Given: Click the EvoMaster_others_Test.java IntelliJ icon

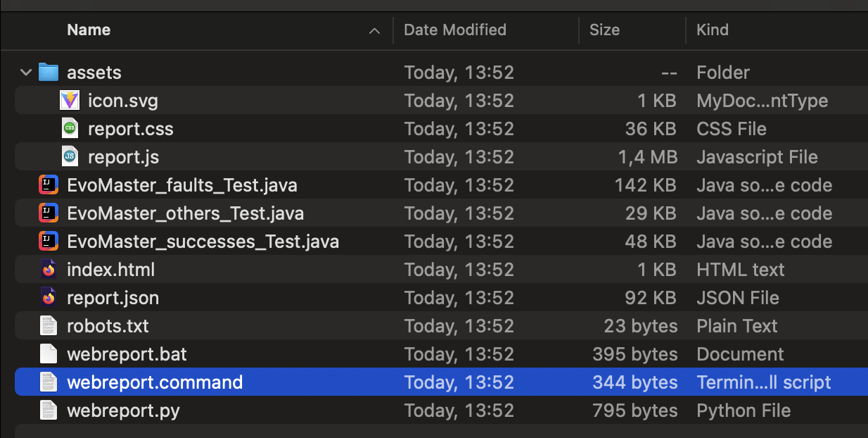Looking at the screenshot, I should coord(48,213).
